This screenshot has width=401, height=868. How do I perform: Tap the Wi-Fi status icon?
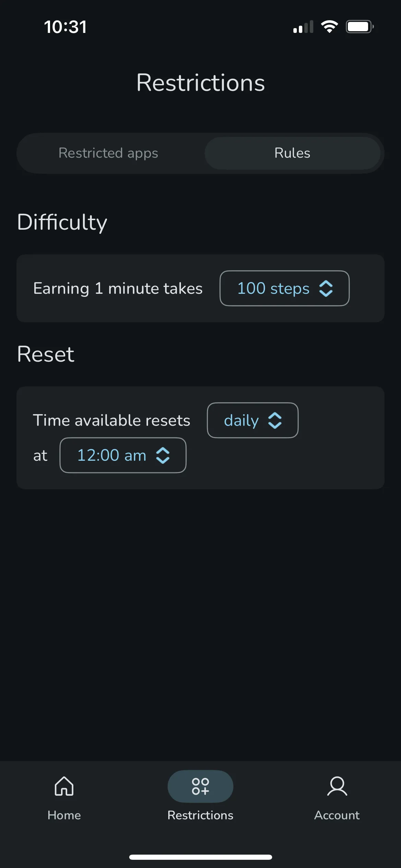click(329, 26)
